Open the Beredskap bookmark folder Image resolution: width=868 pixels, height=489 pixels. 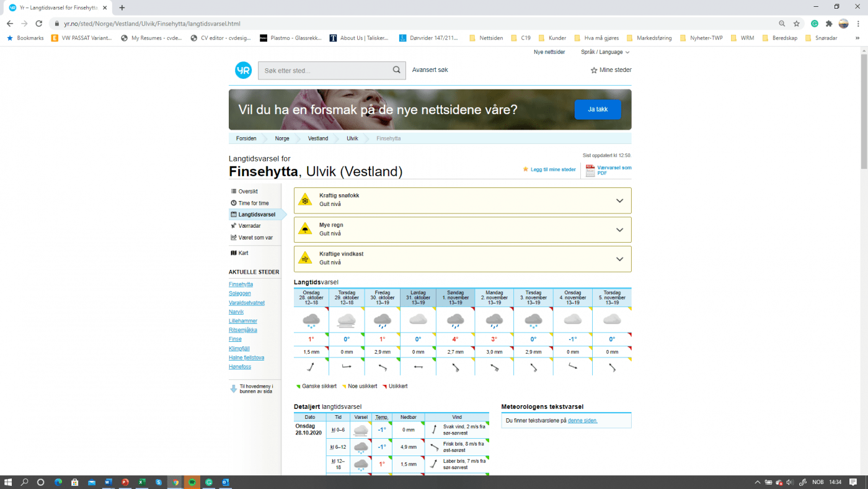click(x=779, y=38)
